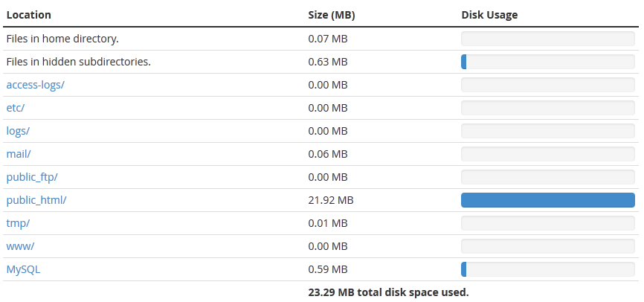
Task: Click the Disk Usage column header
Action: click(x=489, y=15)
